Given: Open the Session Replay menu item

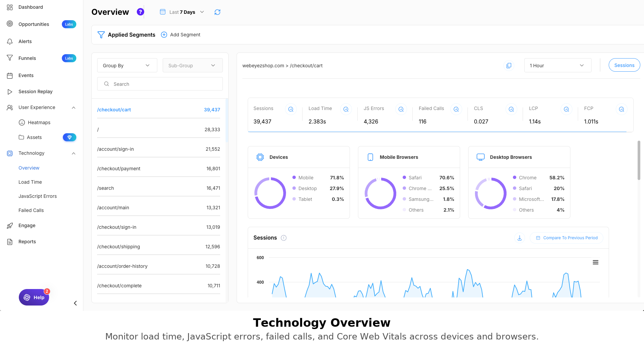Looking at the screenshot, I should click(35, 92).
